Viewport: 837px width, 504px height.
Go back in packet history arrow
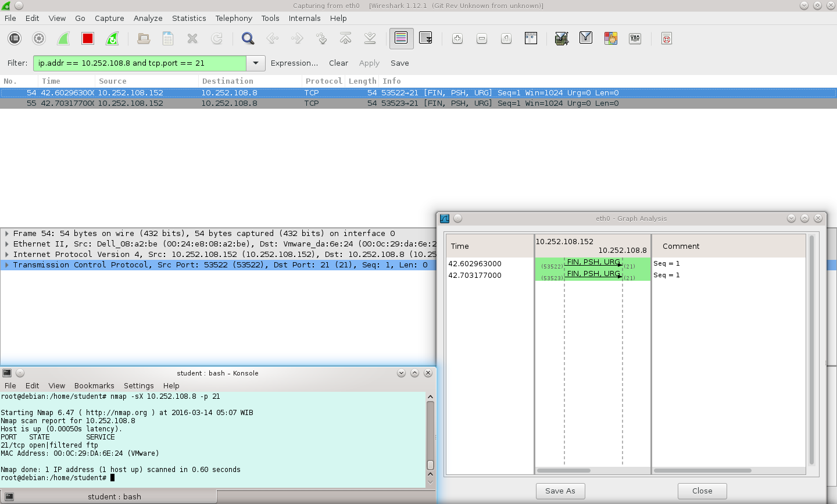point(273,39)
